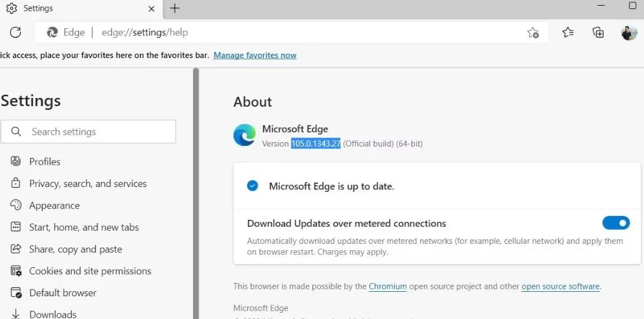
Task: Click the (Official build) (64-bit) text
Action: click(x=383, y=143)
